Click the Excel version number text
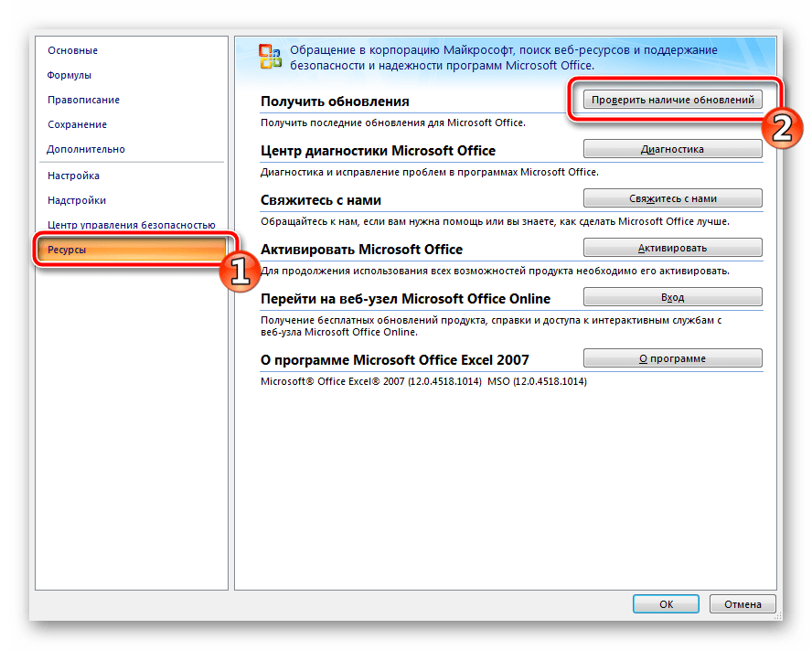The height and width of the screenshot is (650, 812). [423, 382]
